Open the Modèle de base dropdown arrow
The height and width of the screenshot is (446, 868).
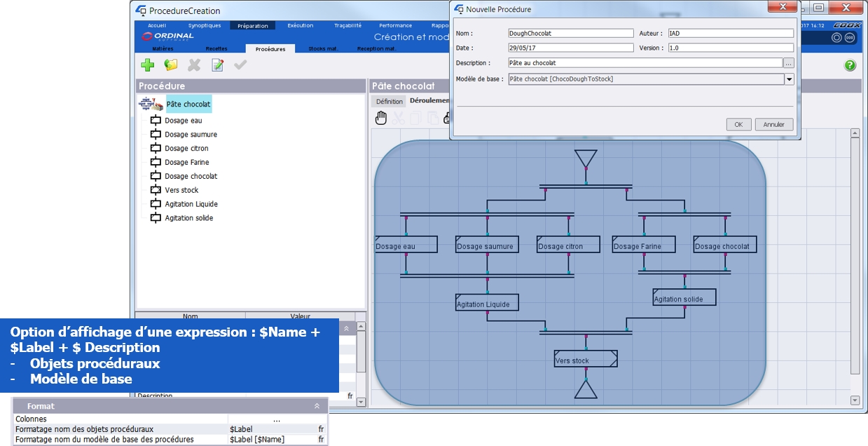click(x=789, y=79)
